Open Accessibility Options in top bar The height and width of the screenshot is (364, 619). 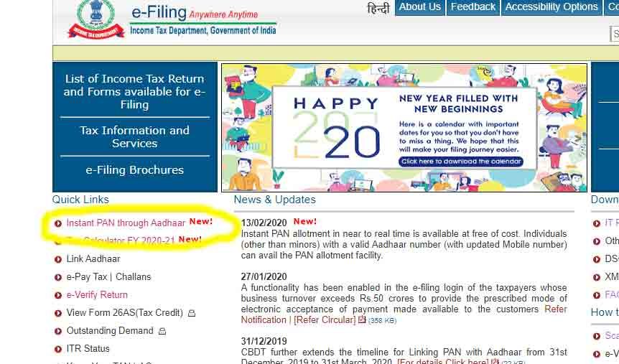click(551, 7)
